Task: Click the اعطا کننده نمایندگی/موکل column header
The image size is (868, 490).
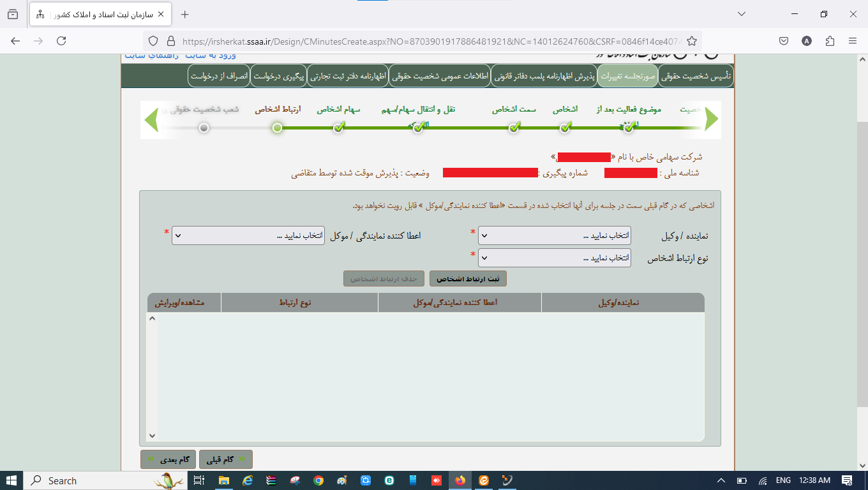Action: [460, 302]
